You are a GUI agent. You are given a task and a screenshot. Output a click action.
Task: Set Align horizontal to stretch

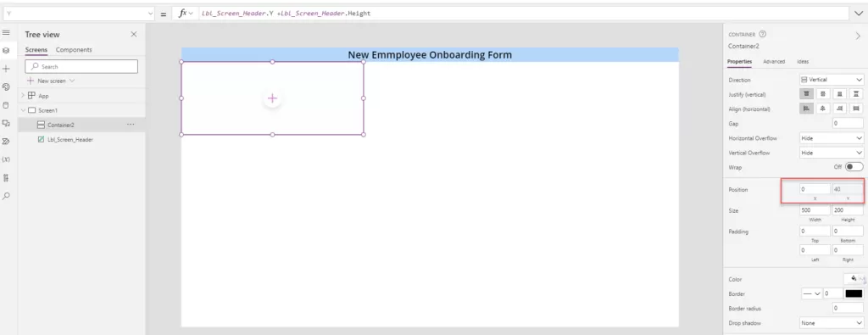(x=857, y=109)
